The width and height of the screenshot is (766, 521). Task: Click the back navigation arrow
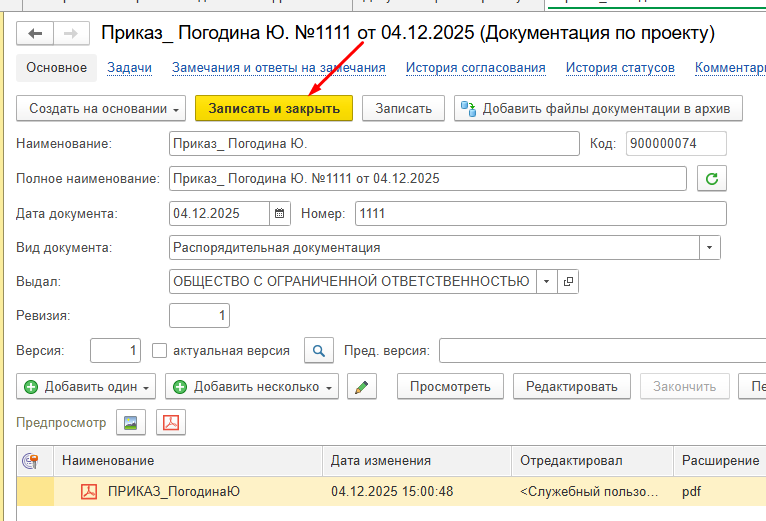coord(36,34)
